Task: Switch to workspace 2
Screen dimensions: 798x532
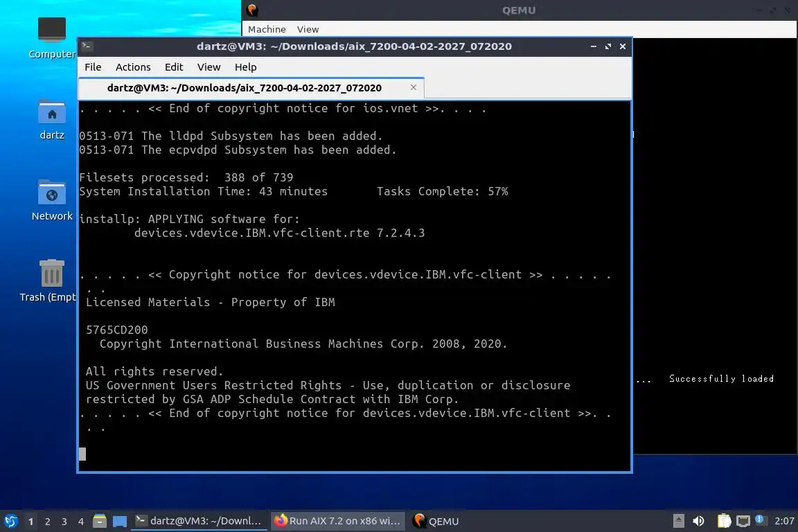Action: point(48,522)
